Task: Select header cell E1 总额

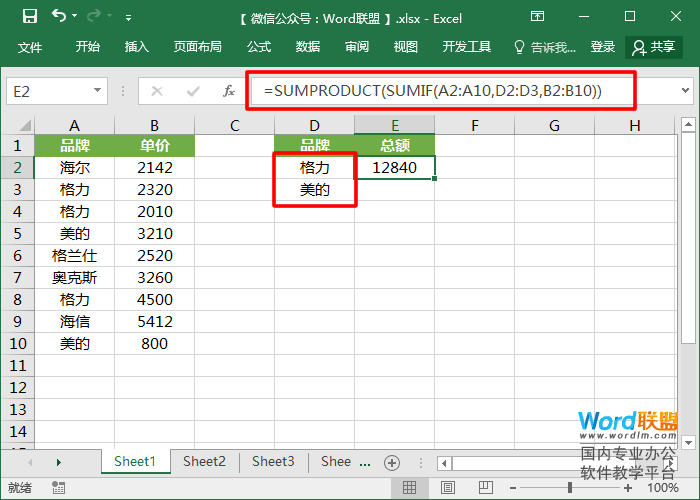Action: (x=395, y=146)
